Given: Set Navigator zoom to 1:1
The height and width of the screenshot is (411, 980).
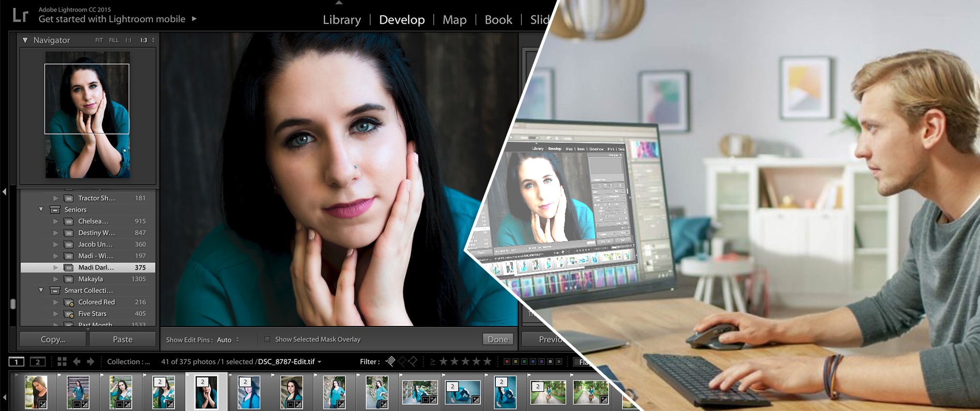Looking at the screenshot, I should pyautogui.click(x=128, y=40).
